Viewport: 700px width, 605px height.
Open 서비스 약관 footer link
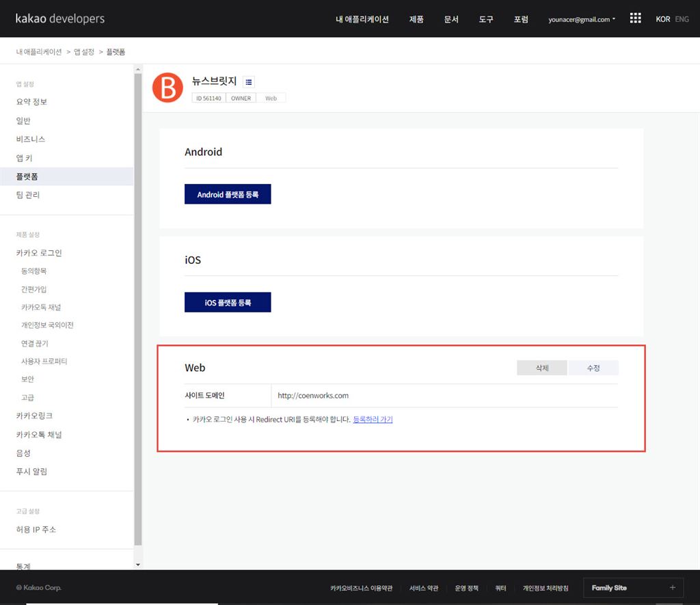click(424, 588)
